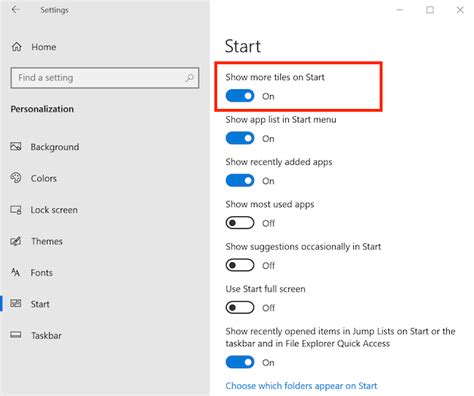Click the search magnifier icon
This screenshot has width=474, height=396.
pyautogui.click(x=189, y=78)
